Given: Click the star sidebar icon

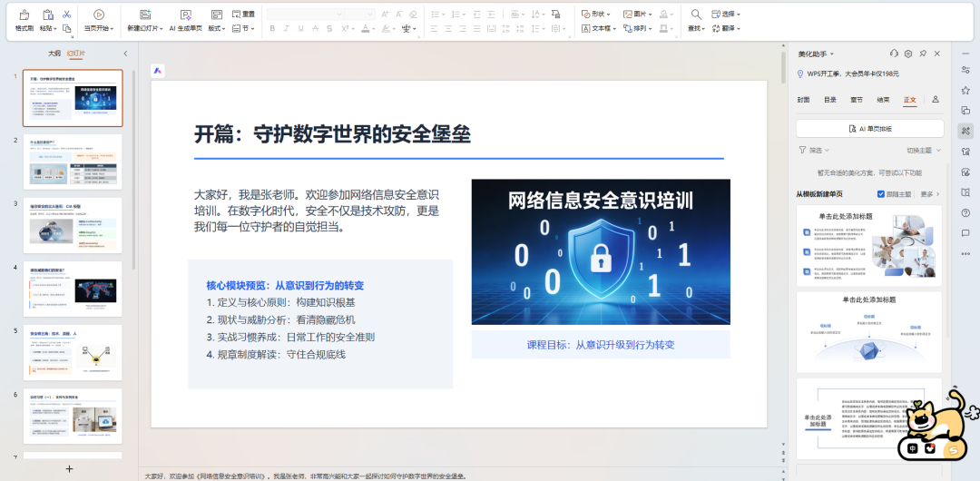Looking at the screenshot, I should (x=965, y=90).
